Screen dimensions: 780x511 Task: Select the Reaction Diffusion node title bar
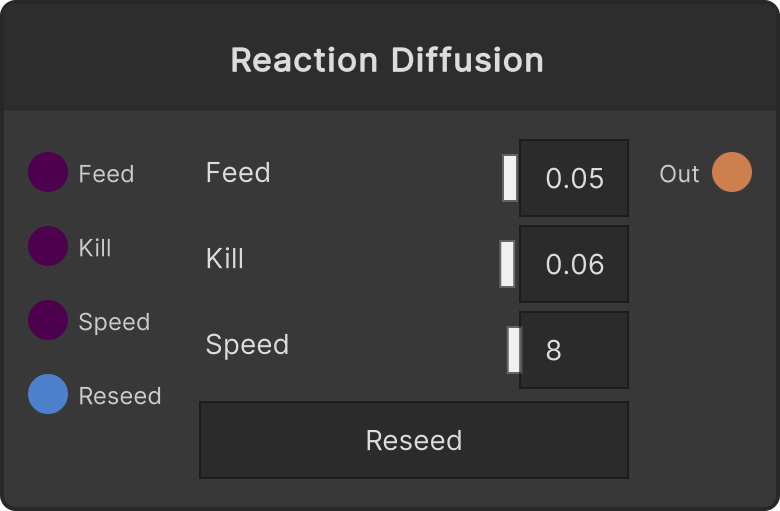point(390,56)
